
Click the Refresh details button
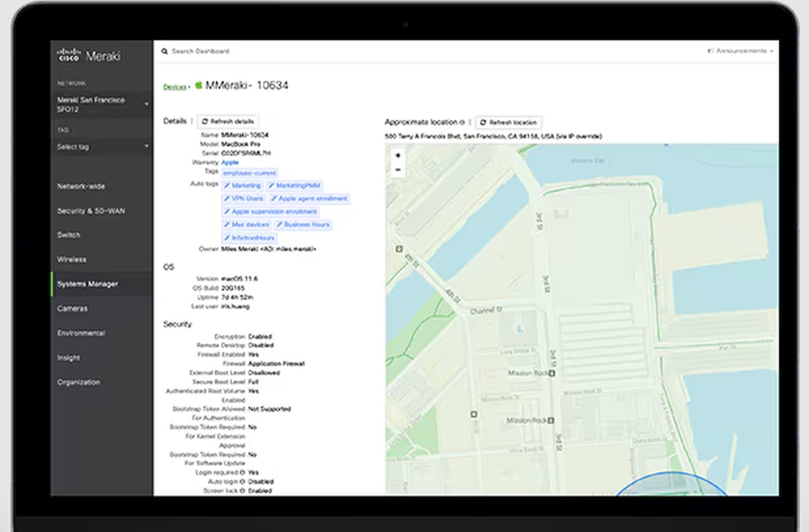tap(227, 121)
